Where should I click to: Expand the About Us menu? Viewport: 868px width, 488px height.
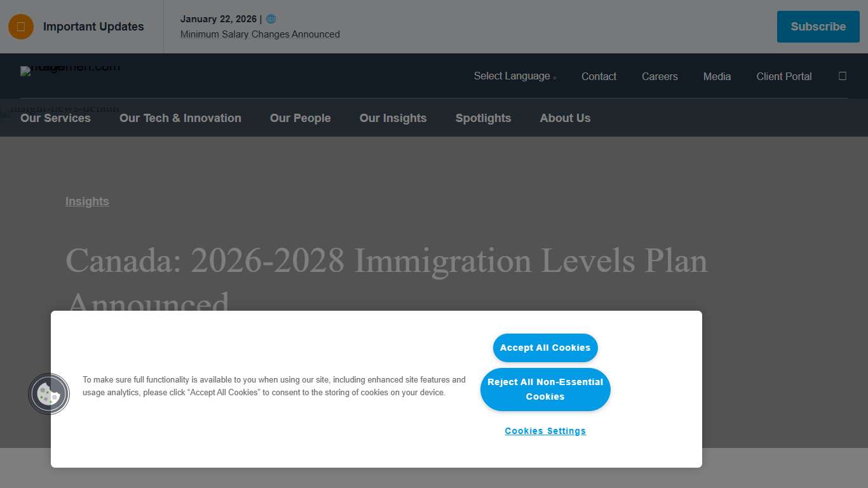click(565, 118)
